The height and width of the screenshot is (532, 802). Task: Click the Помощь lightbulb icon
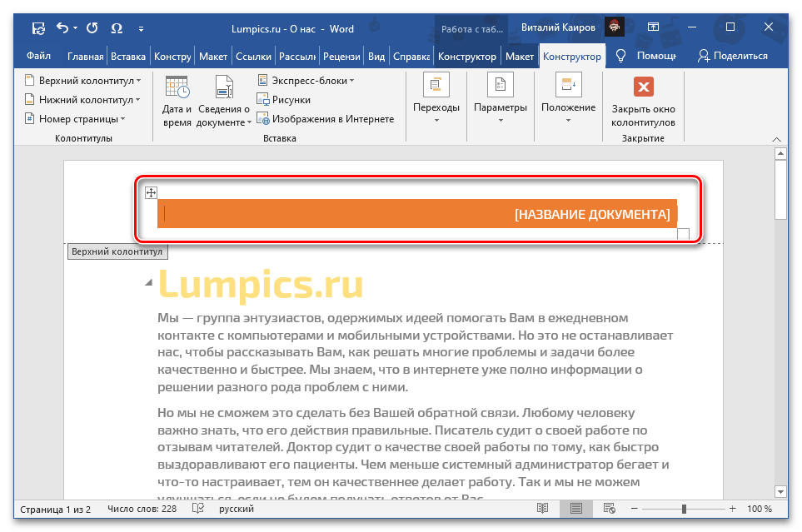click(x=621, y=56)
